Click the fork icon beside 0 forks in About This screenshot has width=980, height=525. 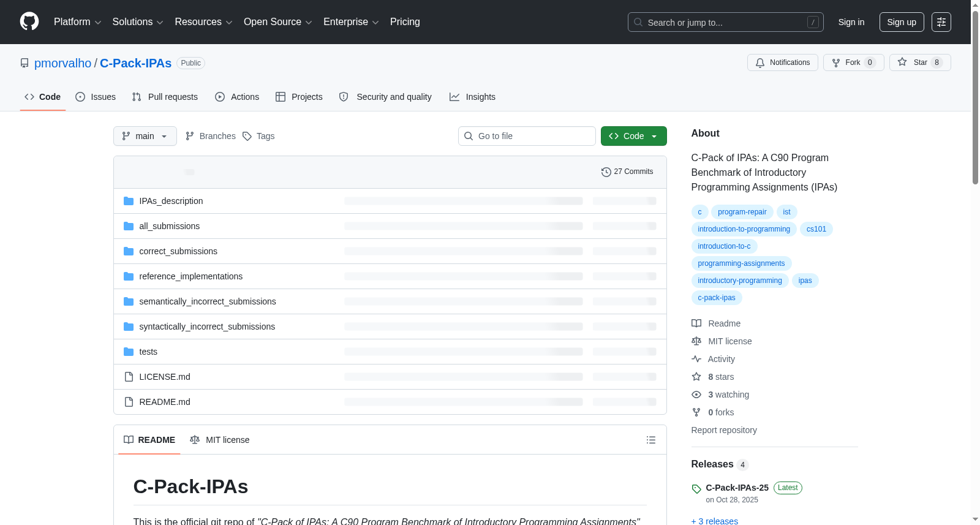click(696, 412)
